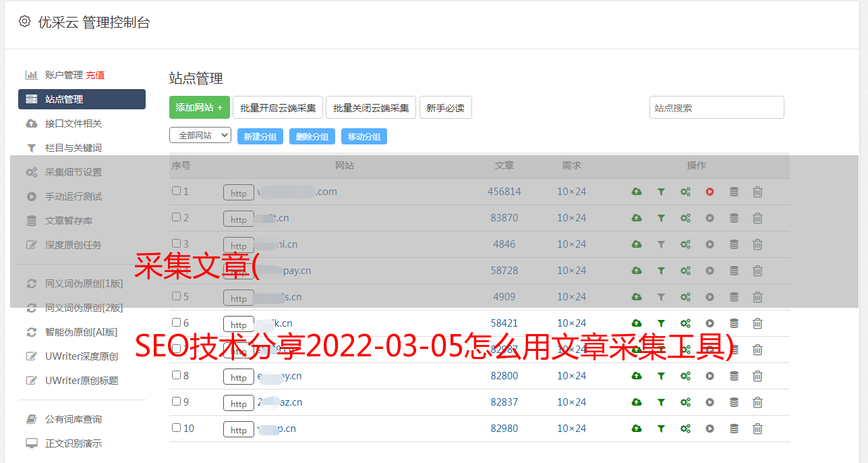The height and width of the screenshot is (463, 868).
Task: Open gears settings icon in row 10
Action: click(x=685, y=429)
